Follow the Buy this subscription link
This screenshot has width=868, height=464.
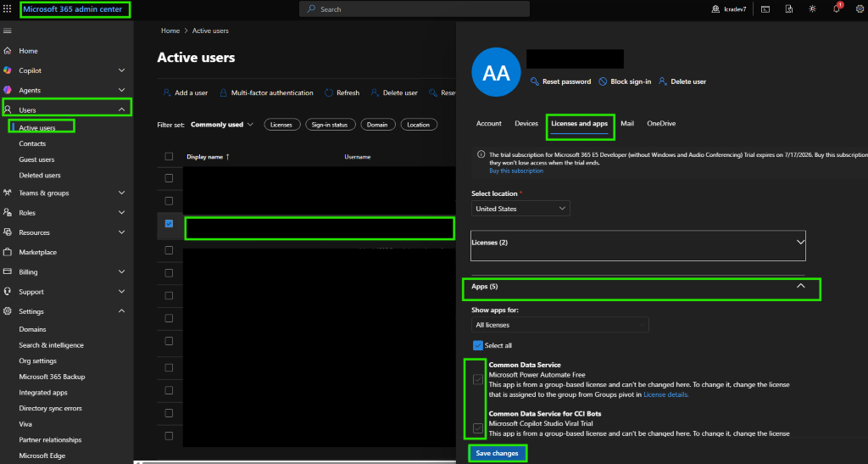point(516,171)
